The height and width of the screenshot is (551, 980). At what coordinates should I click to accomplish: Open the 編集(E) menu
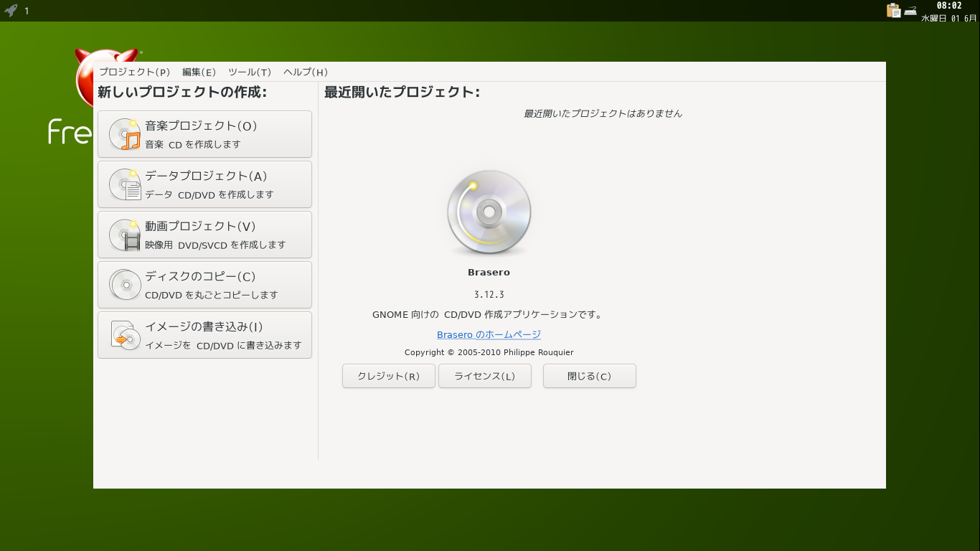199,72
